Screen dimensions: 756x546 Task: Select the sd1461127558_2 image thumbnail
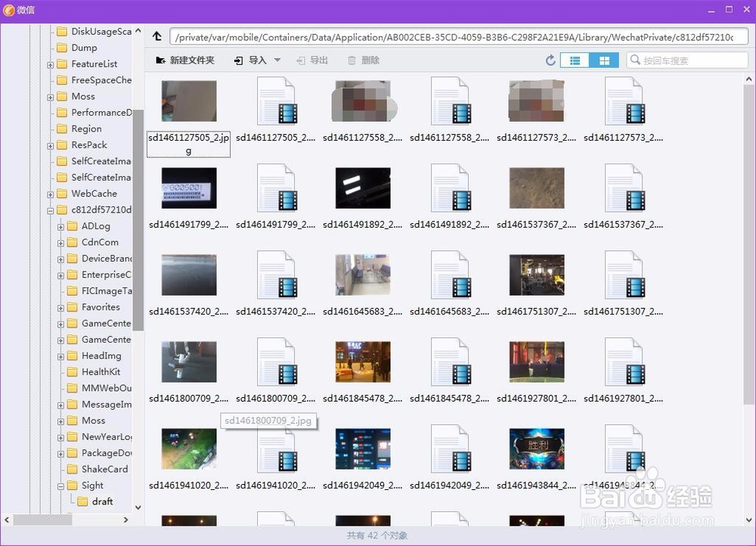pos(363,101)
